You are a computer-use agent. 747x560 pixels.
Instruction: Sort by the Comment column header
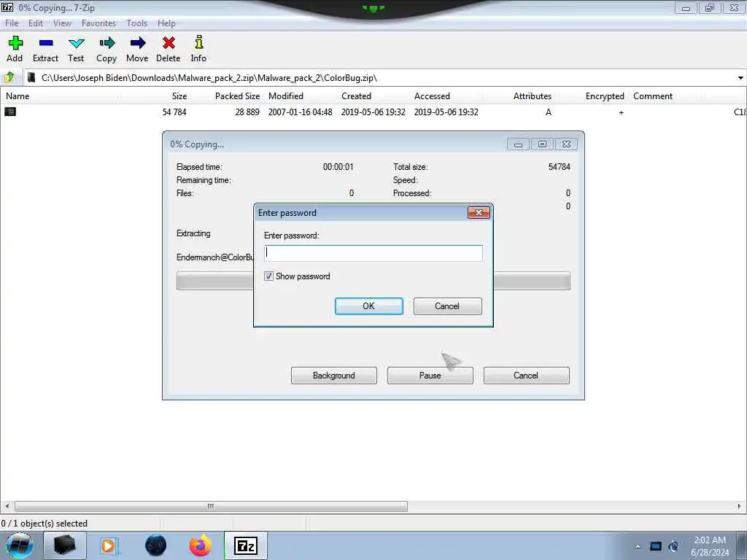point(653,96)
